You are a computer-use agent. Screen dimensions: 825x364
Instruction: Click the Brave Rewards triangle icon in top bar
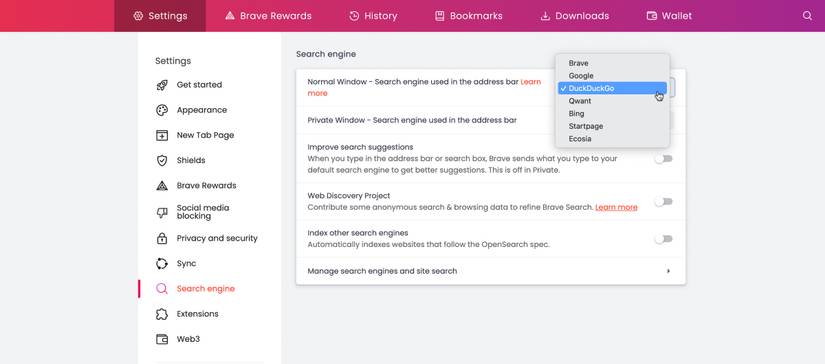(229, 16)
